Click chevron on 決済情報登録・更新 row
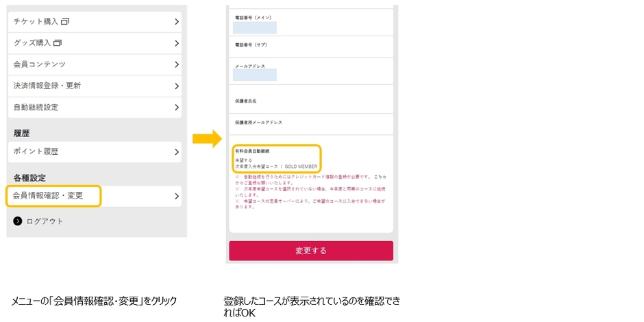This screenshot has width=644, height=322. [x=177, y=86]
